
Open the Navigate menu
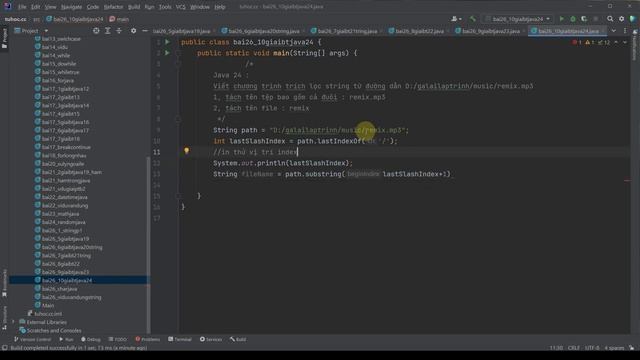click(x=71, y=7)
